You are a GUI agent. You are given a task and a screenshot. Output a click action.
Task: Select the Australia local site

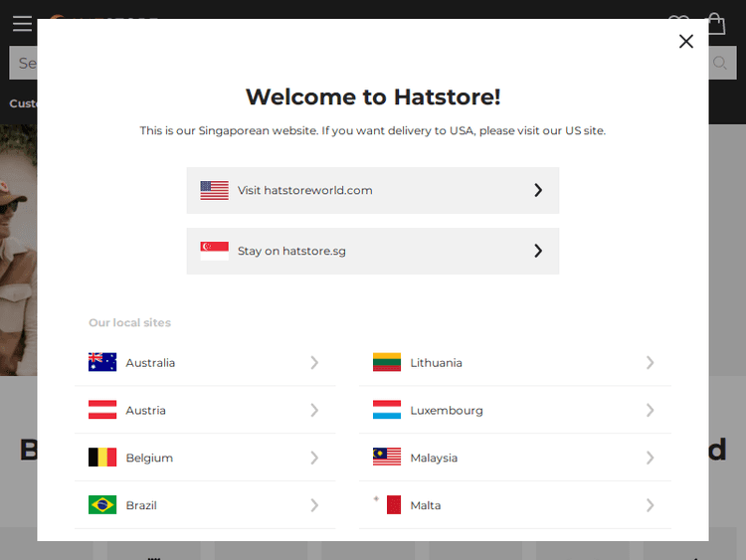pyautogui.click(x=205, y=362)
